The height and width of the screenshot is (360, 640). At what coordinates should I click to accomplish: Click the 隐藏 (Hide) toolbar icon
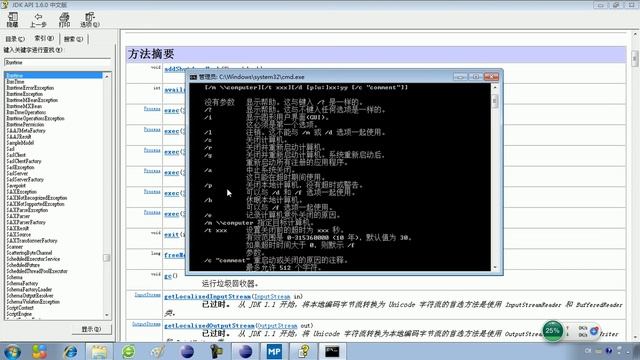tap(13, 19)
